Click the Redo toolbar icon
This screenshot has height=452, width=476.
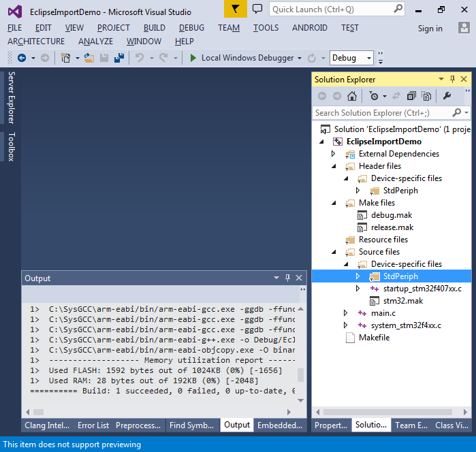pyautogui.click(x=163, y=58)
